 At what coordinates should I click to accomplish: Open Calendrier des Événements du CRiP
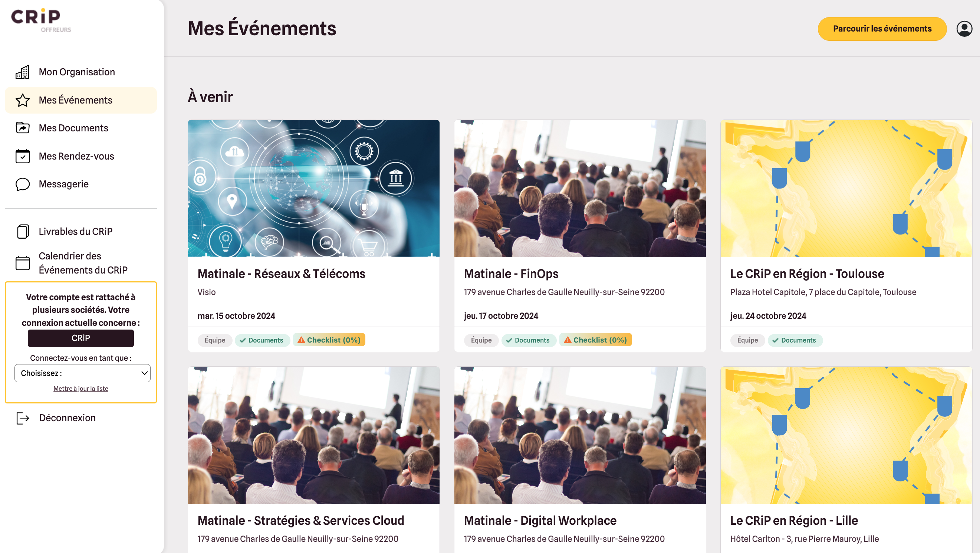(x=80, y=263)
